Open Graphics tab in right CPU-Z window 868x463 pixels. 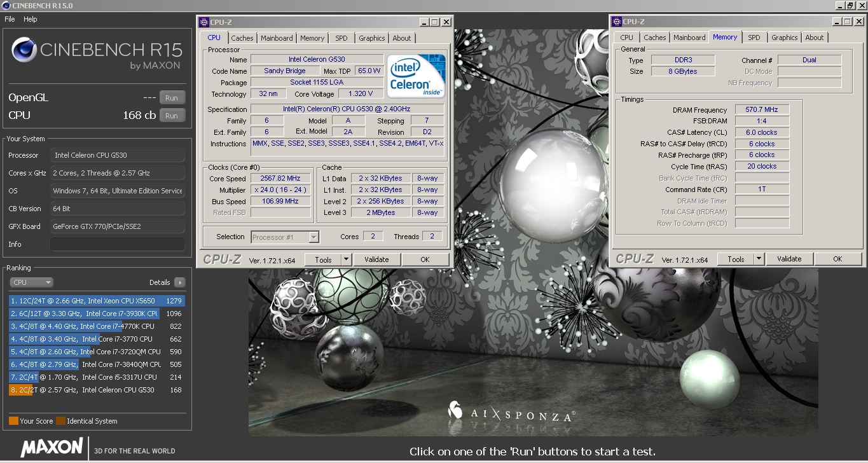pyautogui.click(x=785, y=38)
